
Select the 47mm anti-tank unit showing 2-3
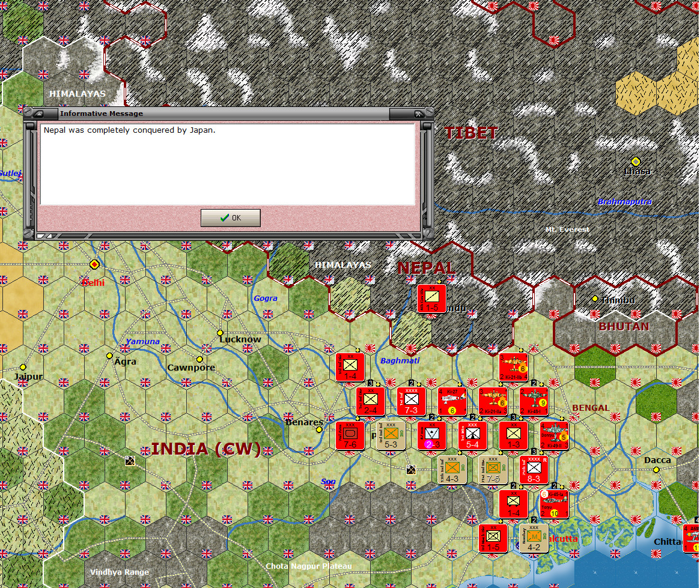[431, 435]
